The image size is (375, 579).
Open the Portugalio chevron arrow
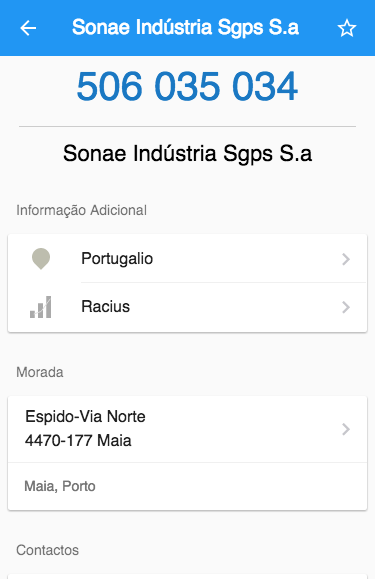tap(346, 259)
